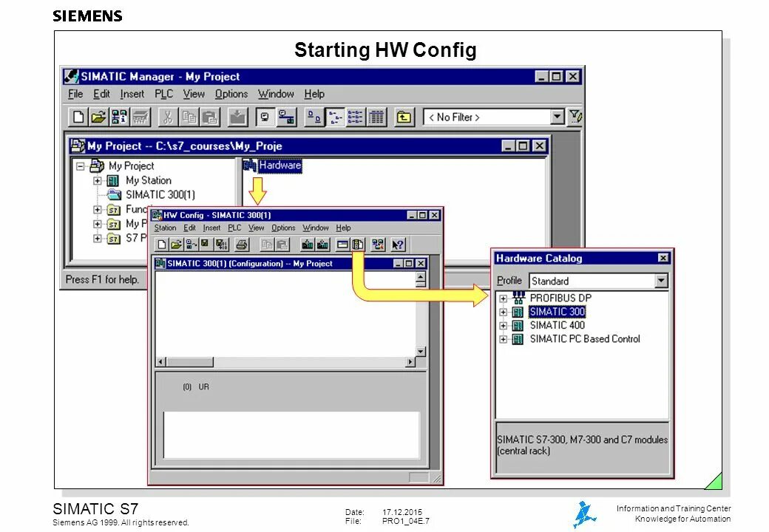769x532 pixels.
Task: Click Open Online Station icon in HW Config
Action: click(x=192, y=244)
